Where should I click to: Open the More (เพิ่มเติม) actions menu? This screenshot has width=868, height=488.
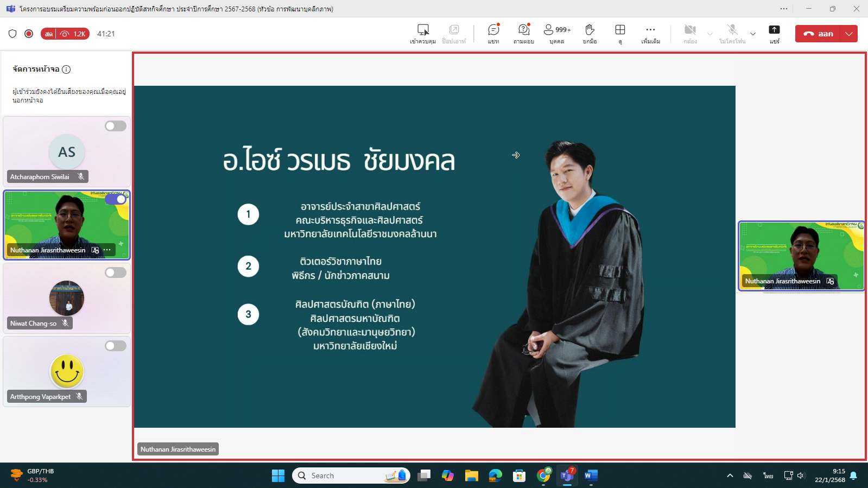(650, 33)
